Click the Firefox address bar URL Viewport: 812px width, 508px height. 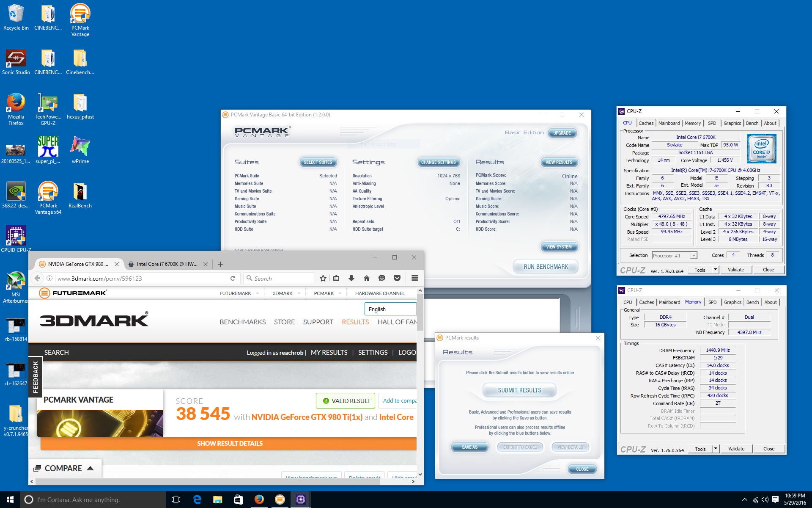[140, 278]
